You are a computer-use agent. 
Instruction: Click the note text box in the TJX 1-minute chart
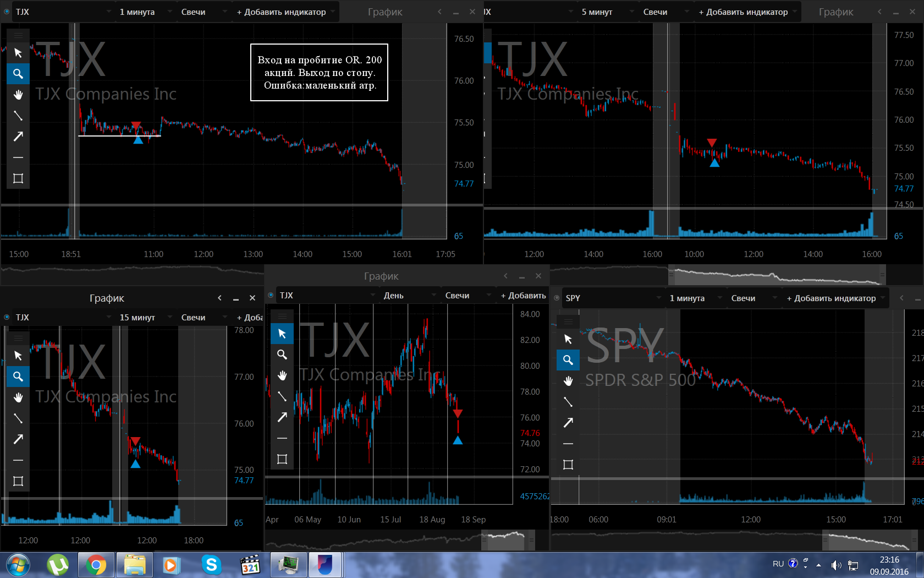point(320,72)
